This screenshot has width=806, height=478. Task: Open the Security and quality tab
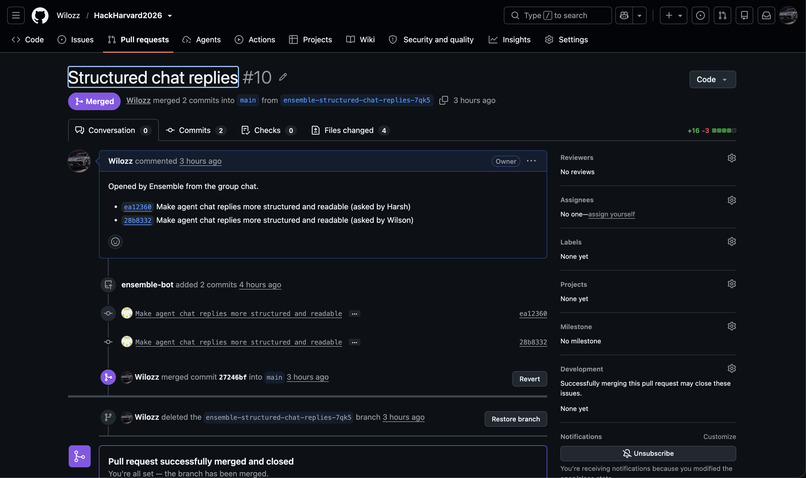tap(431, 40)
